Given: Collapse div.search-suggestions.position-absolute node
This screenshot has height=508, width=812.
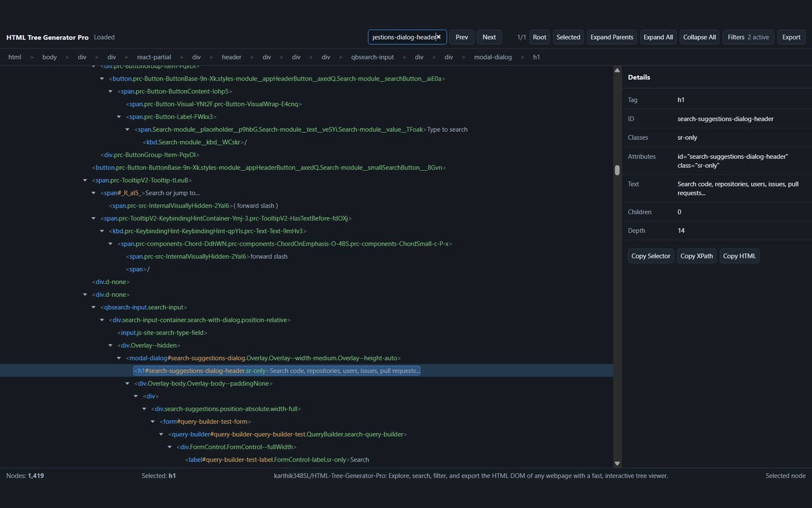Looking at the screenshot, I should pyautogui.click(x=144, y=409).
